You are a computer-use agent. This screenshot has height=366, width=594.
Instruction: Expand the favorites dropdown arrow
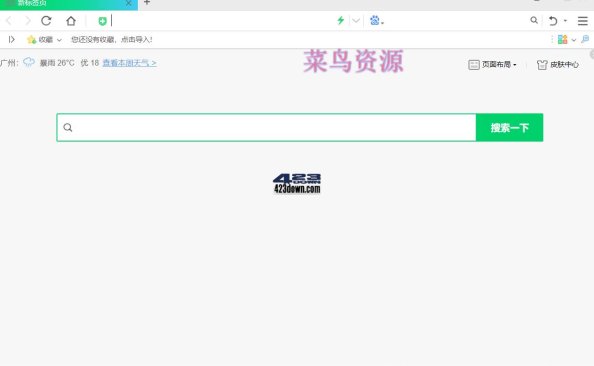(x=59, y=40)
